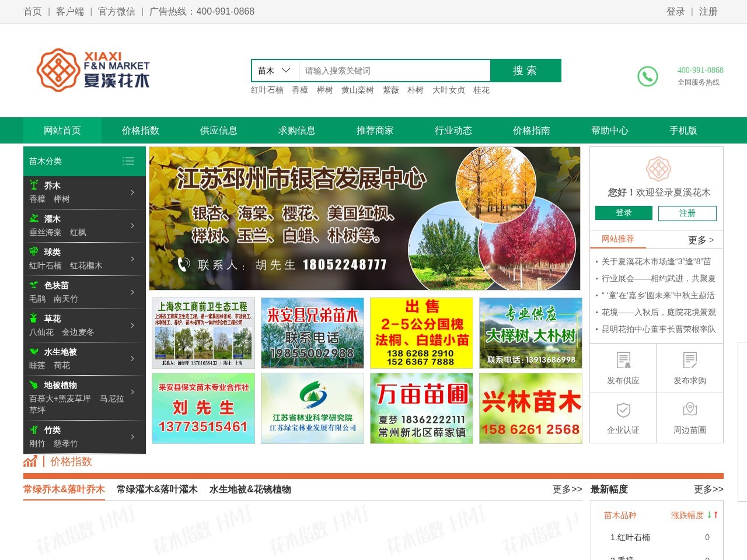
Task: Click the 发布求购 edit icon
Action: click(690, 360)
